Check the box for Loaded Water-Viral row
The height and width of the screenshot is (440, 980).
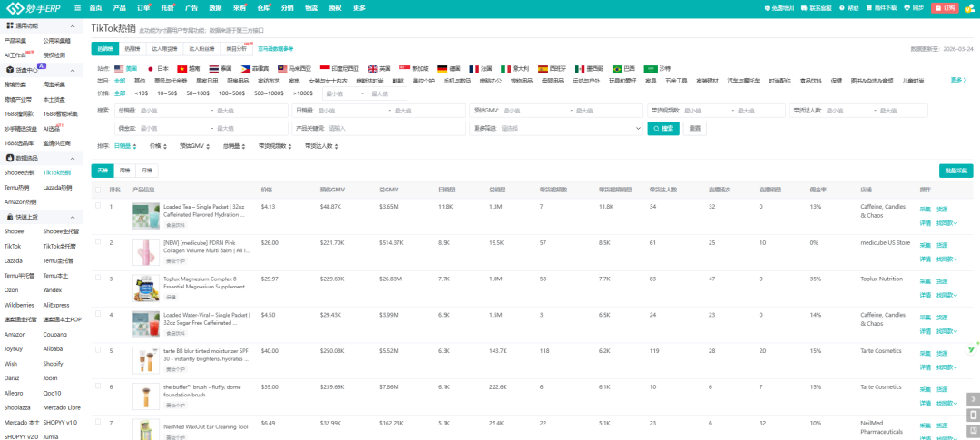pyautogui.click(x=97, y=315)
